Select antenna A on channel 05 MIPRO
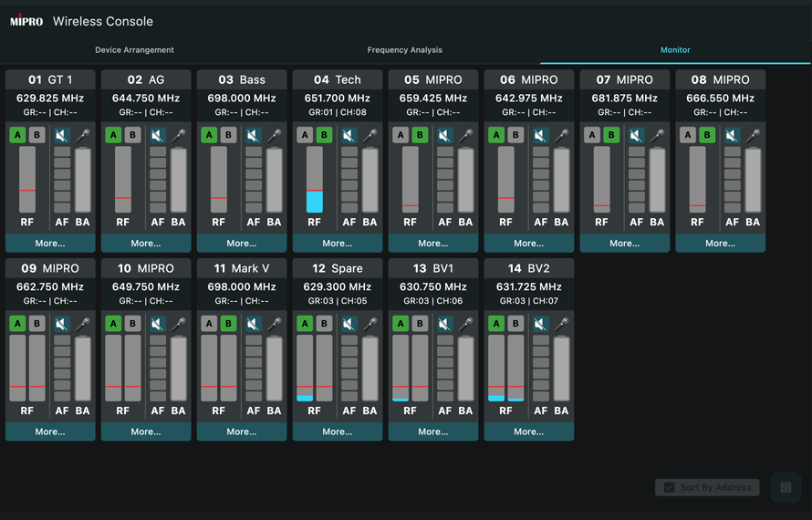The height and width of the screenshot is (520, 812). click(x=401, y=135)
